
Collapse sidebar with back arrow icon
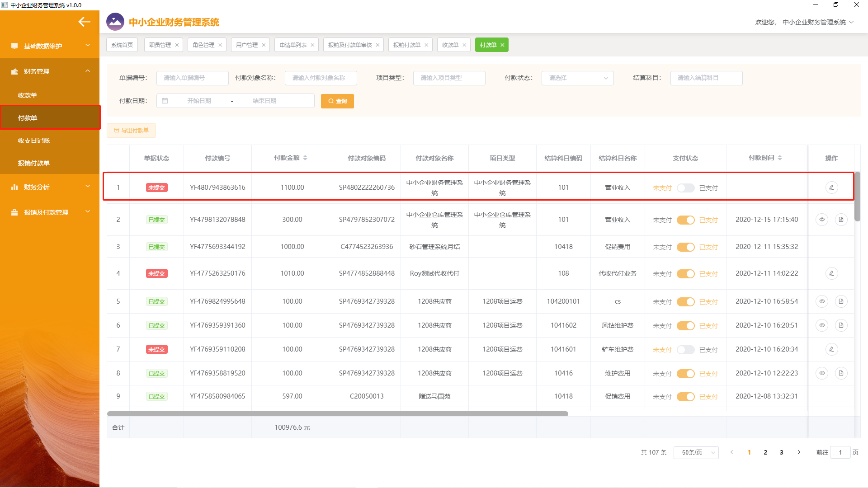(84, 22)
